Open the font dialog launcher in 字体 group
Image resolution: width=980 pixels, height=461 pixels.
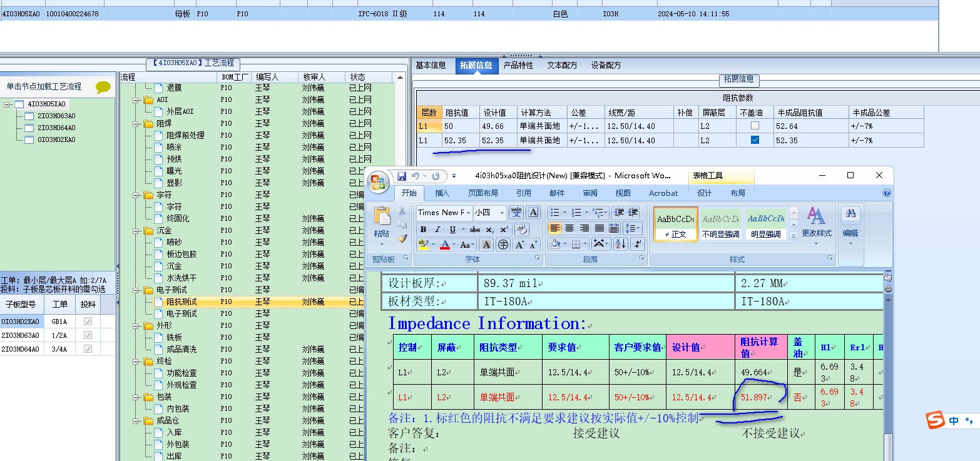tap(538, 258)
